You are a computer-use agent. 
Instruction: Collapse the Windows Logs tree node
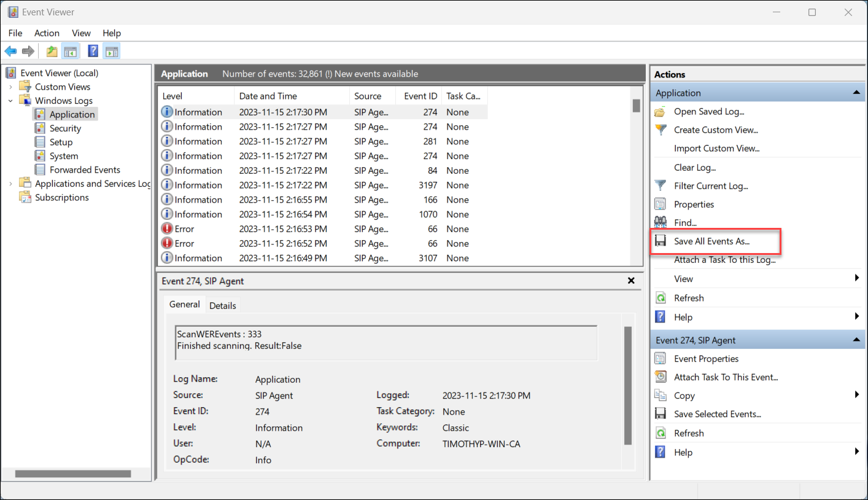click(x=10, y=101)
